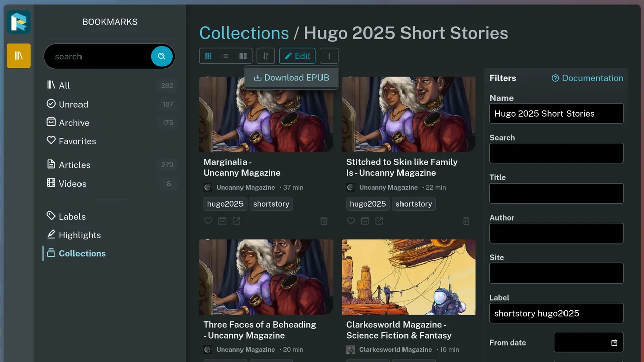Open the Bookmarks library icon in the side rail
Viewport: 644px width, 362px height.
(x=19, y=56)
